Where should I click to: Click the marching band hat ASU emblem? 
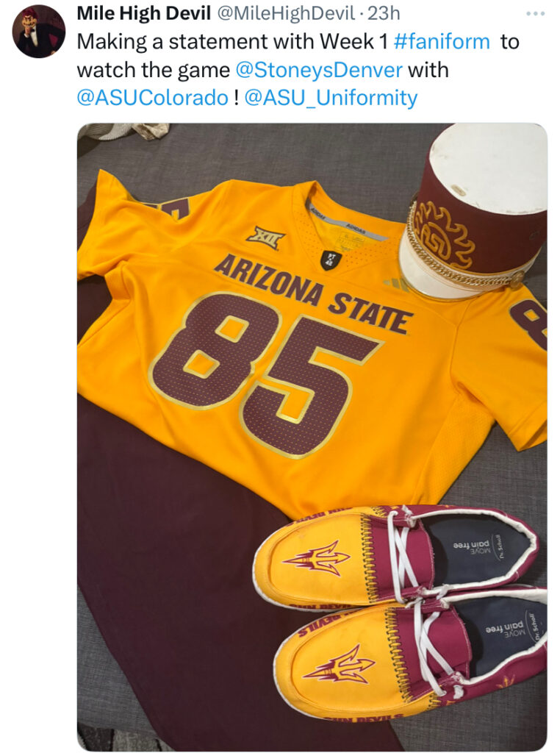tap(444, 234)
